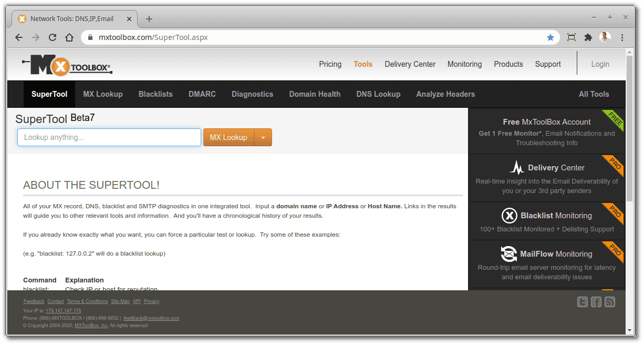644x345 pixels.
Task: Open the Contact footer link
Action: (x=56, y=301)
